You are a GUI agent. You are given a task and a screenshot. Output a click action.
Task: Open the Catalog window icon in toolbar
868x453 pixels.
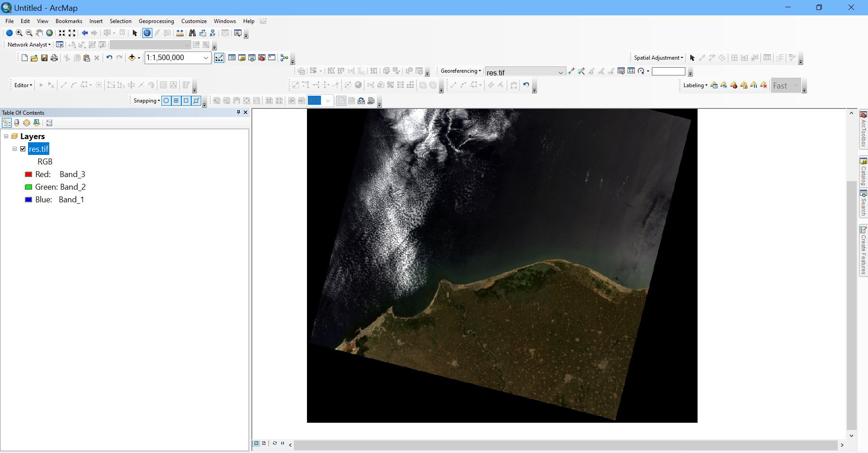pyautogui.click(x=242, y=58)
